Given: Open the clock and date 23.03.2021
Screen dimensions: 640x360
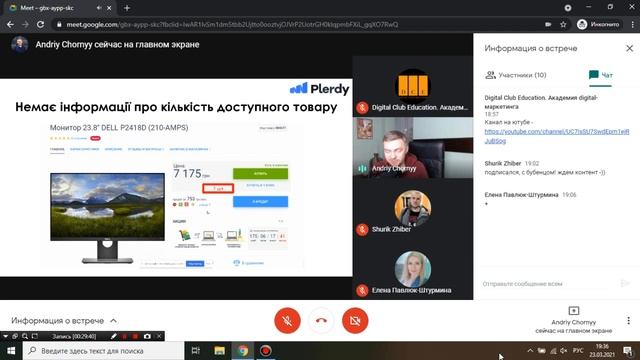Looking at the screenshot, I should (x=602, y=351).
